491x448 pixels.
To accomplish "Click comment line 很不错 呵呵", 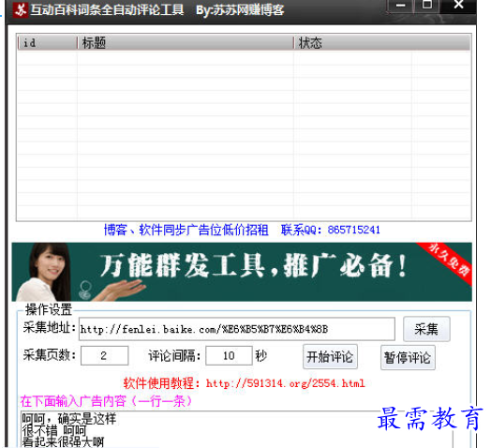I will click(53, 430).
